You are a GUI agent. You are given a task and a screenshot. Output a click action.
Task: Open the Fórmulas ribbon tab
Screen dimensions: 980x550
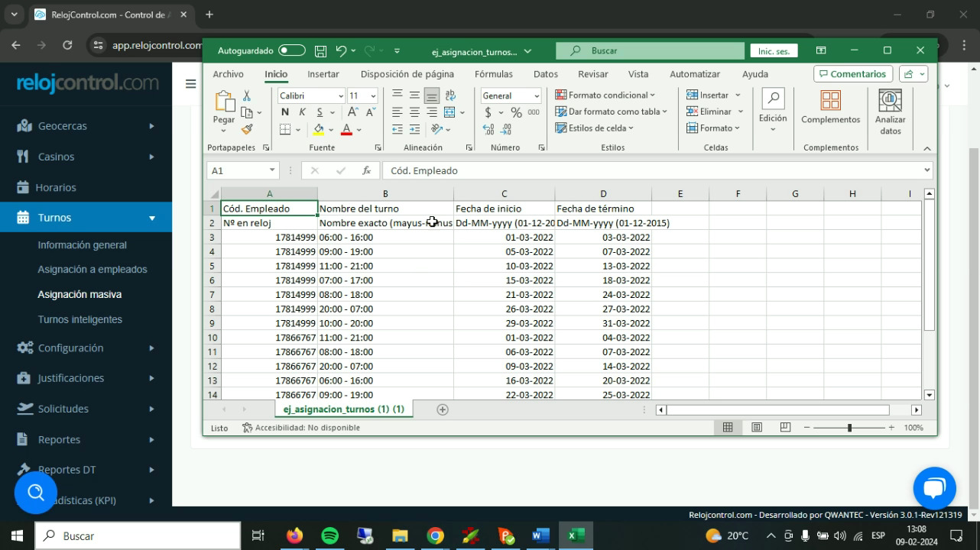[x=493, y=74]
